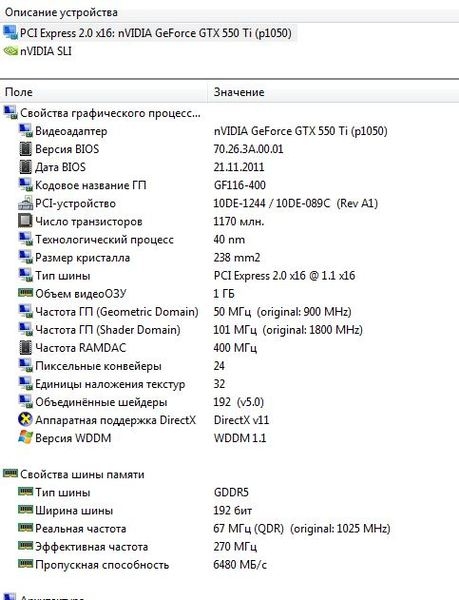Click the Размер кристалла icon
The image size is (459, 600).
[x=26, y=257]
